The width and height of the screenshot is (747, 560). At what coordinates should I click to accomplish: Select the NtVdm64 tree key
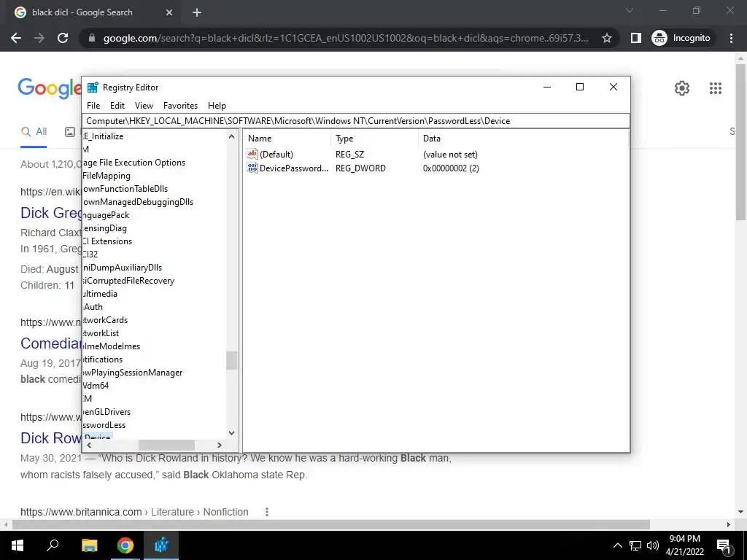(96, 386)
